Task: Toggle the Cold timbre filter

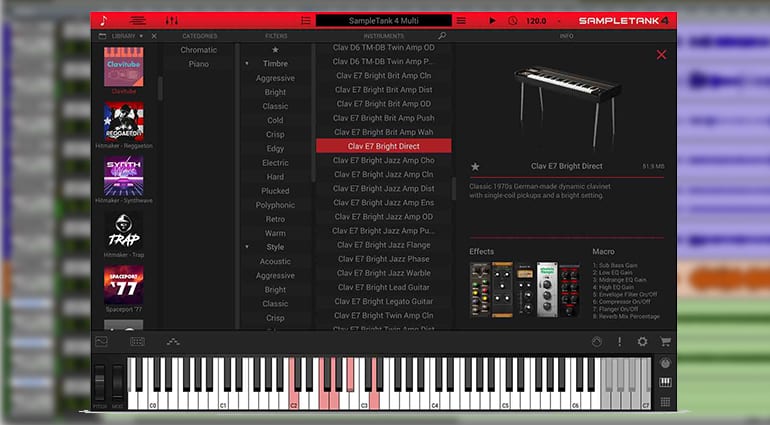Action: coord(275,120)
